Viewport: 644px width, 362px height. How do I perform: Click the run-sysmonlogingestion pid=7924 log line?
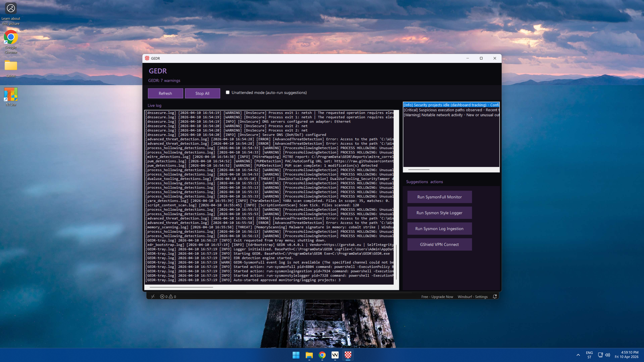[270, 271]
